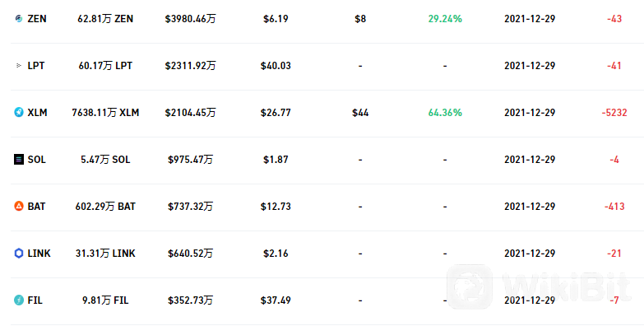The image size is (644, 326).
Task: Select the 29.24% ZEN premium value
Action: point(445,19)
